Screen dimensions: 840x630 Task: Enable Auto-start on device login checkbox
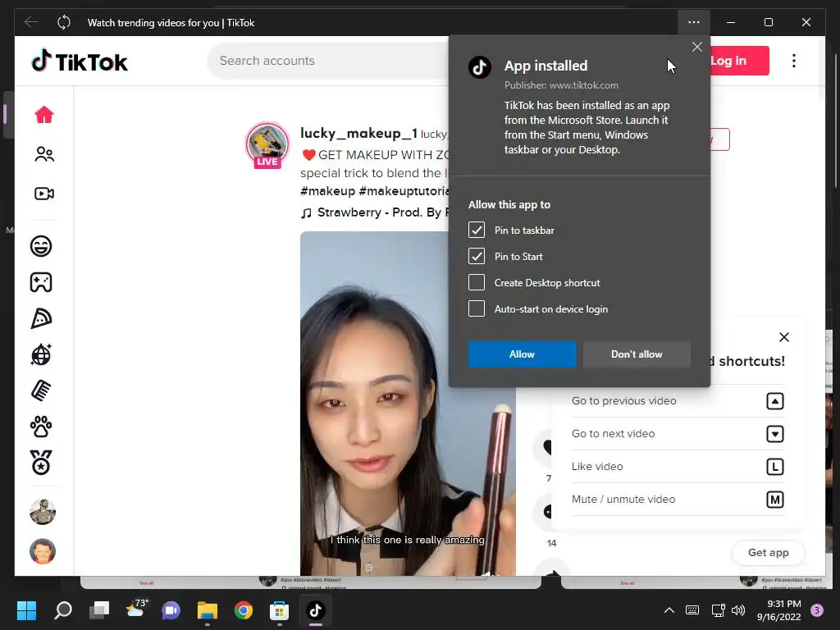pos(477,308)
